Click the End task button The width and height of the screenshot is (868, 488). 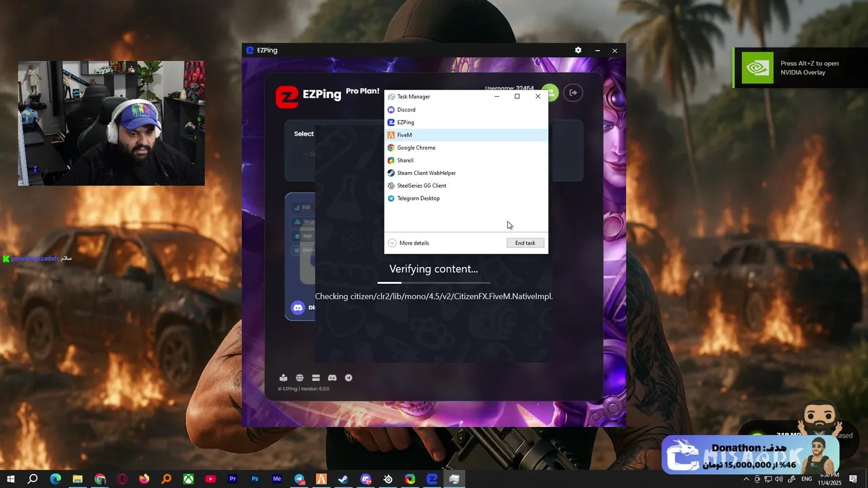(525, 243)
